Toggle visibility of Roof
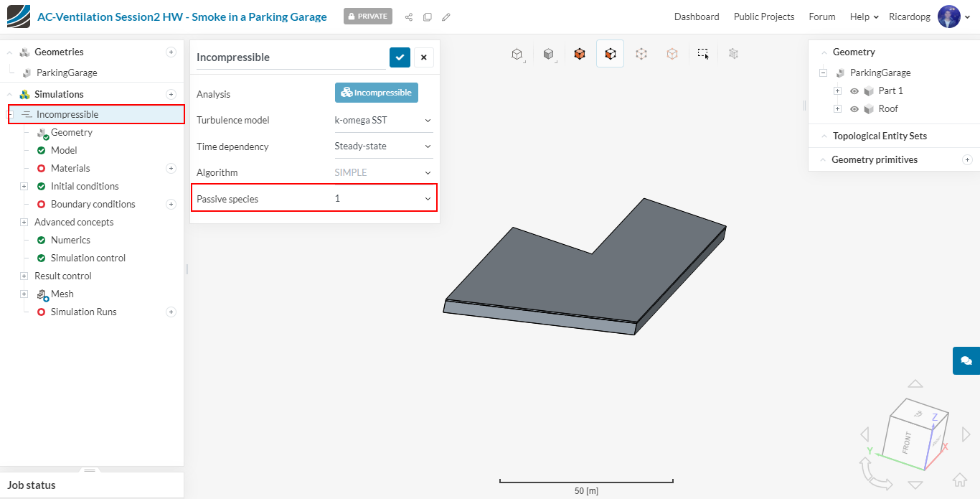This screenshot has width=980, height=499. click(854, 108)
